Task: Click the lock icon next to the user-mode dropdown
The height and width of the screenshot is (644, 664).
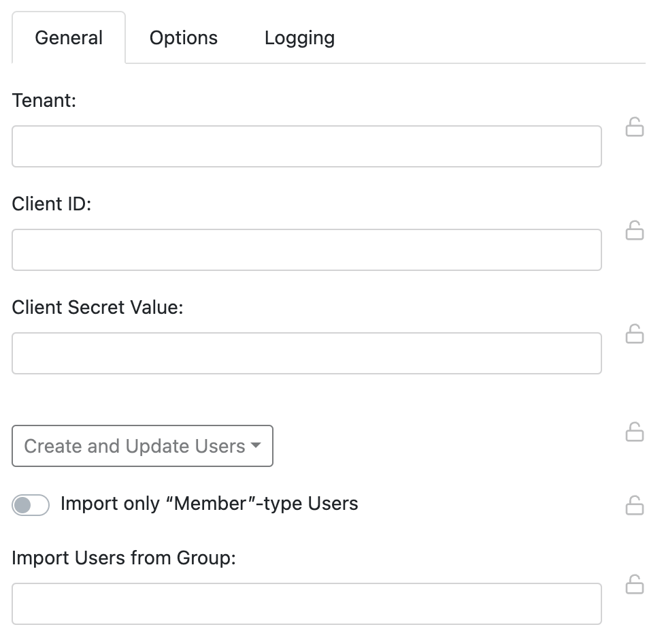Action: pos(635,432)
